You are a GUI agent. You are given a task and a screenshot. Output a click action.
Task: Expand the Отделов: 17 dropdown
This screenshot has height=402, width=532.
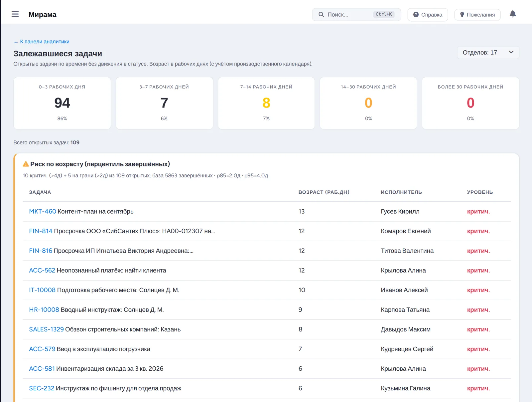pos(488,53)
